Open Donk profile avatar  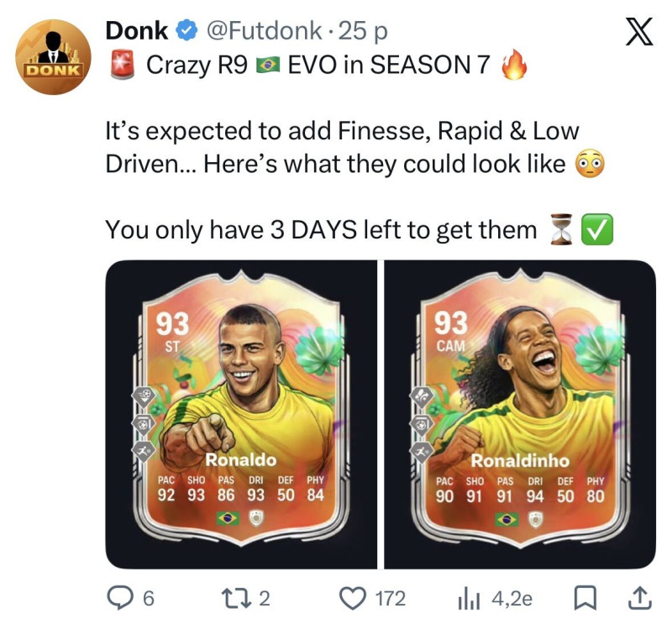(53, 57)
